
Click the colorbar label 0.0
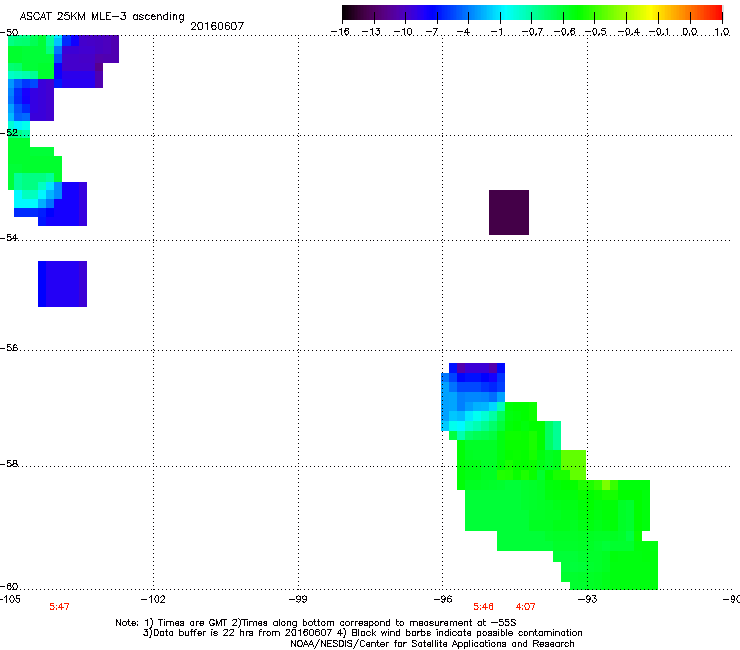(x=690, y=32)
